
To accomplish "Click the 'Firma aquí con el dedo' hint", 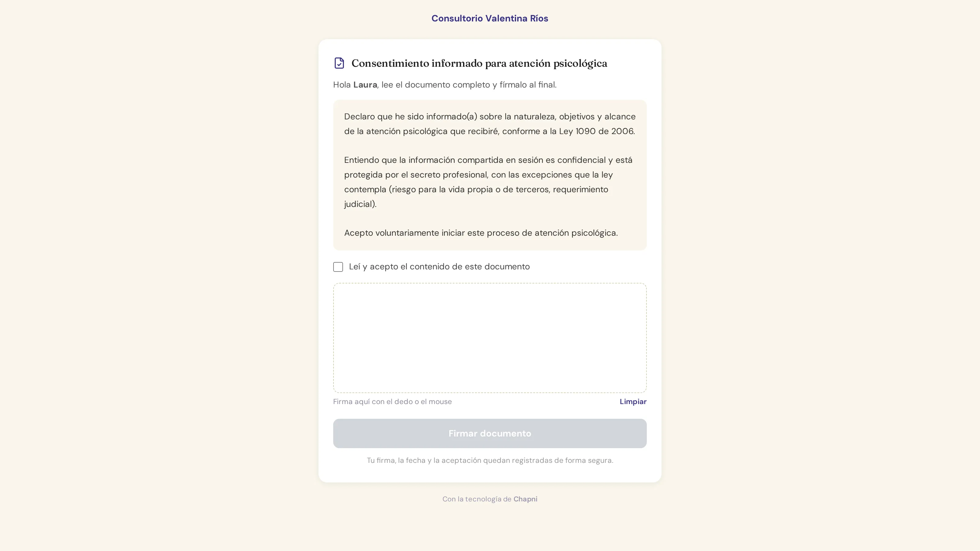I will 392,402.
